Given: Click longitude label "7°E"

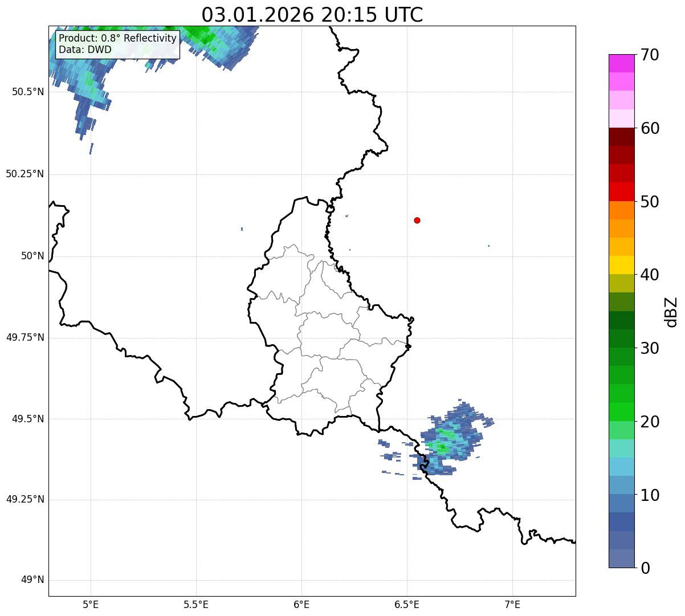Looking at the screenshot, I should [512, 604].
